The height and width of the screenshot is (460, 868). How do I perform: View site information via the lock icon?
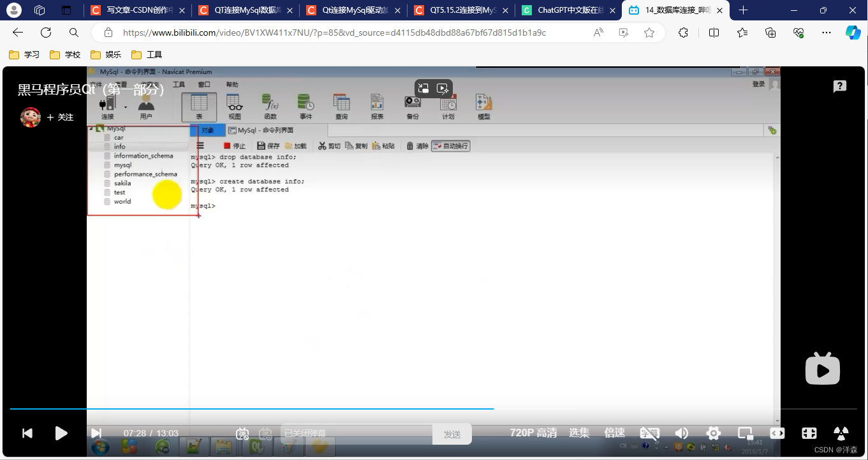tap(108, 33)
